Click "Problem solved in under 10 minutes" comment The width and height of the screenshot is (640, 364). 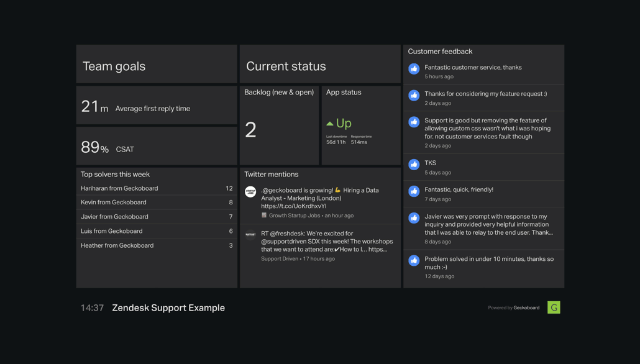489,263
